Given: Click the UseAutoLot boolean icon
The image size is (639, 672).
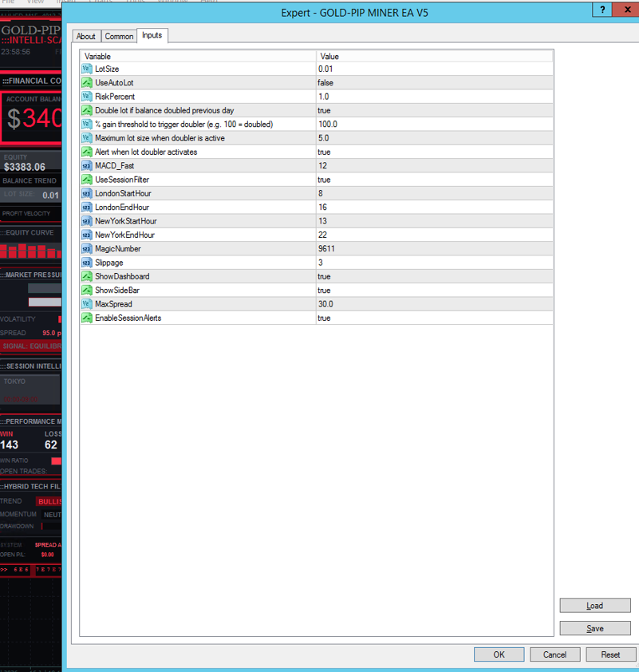Looking at the screenshot, I should pos(87,83).
